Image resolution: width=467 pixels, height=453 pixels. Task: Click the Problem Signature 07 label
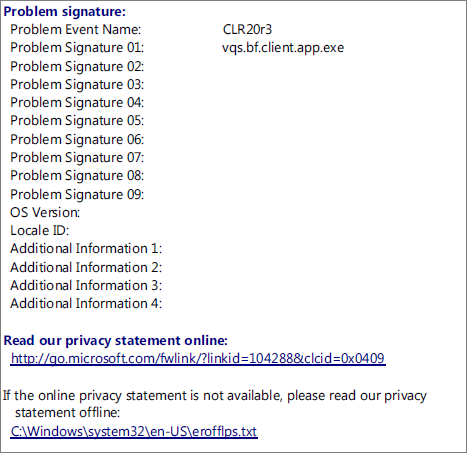coord(77,158)
